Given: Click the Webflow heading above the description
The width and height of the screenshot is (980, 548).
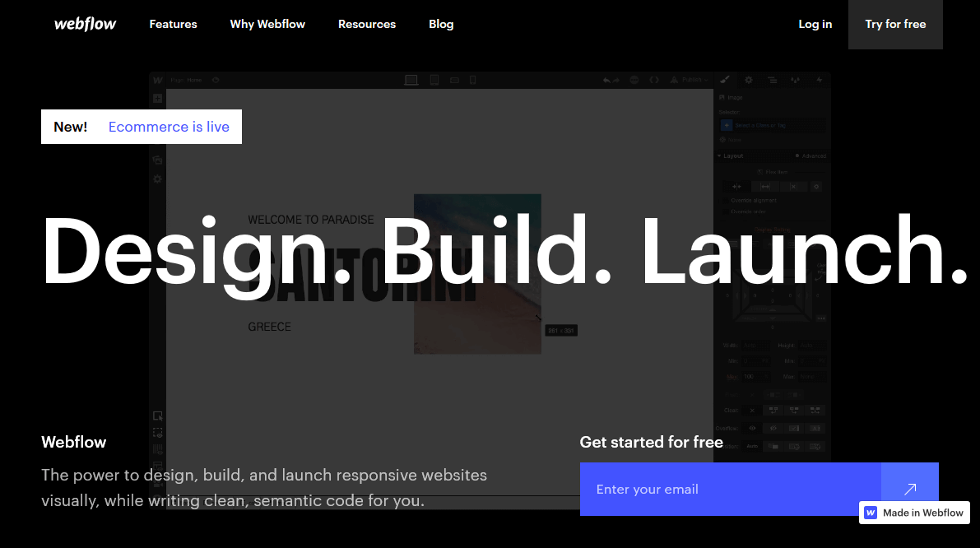Looking at the screenshot, I should click(x=74, y=443).
